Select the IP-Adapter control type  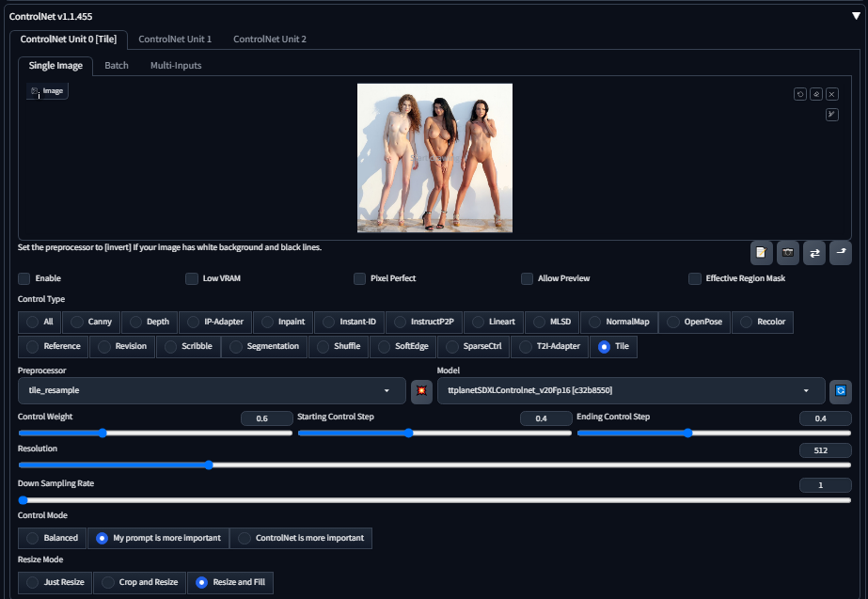215,323
